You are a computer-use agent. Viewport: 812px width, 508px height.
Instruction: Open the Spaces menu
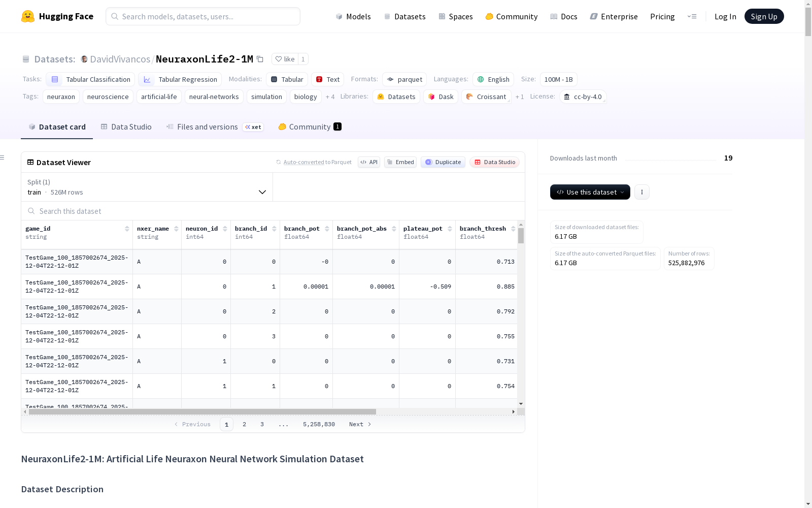pyautogui.click(x=456, y=16)
